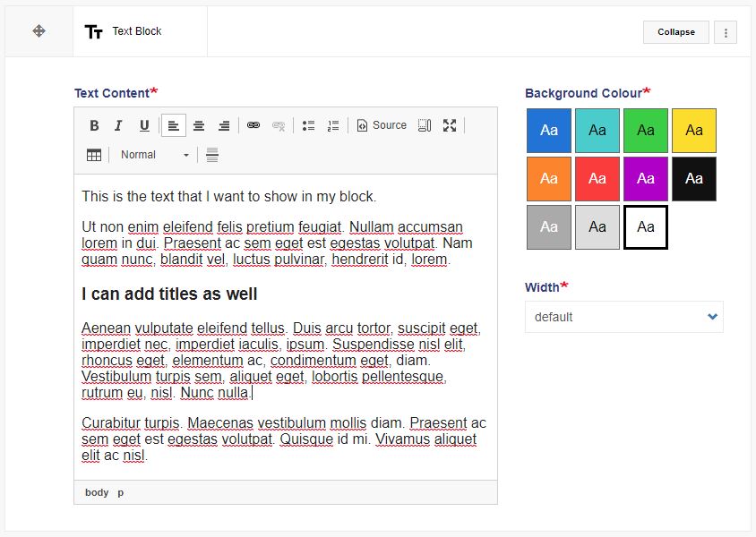Open the block options kebab menu
Viewport: 756px width, 537px height.
pyautogui.click(x=726, y=32)
